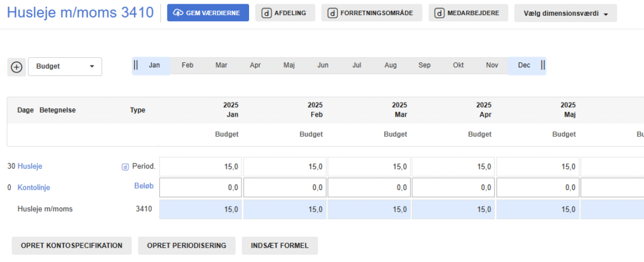Click the Beløb type link
Viewport: 644px width, 262px height.
143,187
